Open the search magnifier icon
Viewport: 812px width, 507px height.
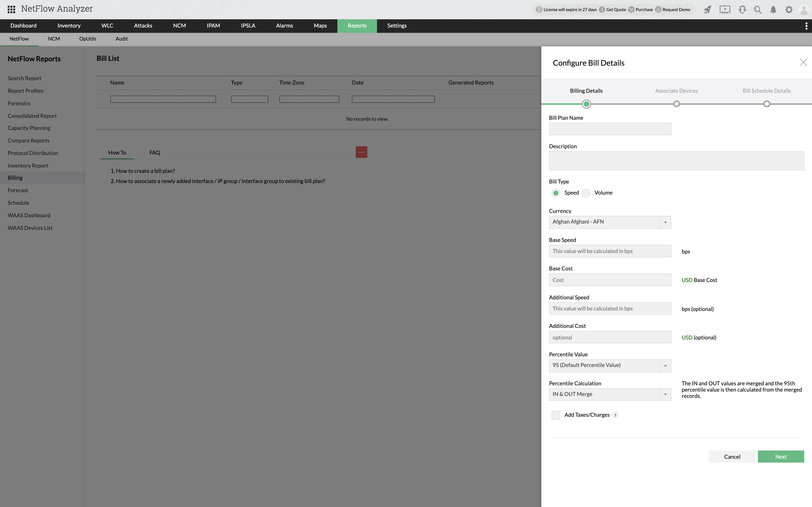point(758,9)
